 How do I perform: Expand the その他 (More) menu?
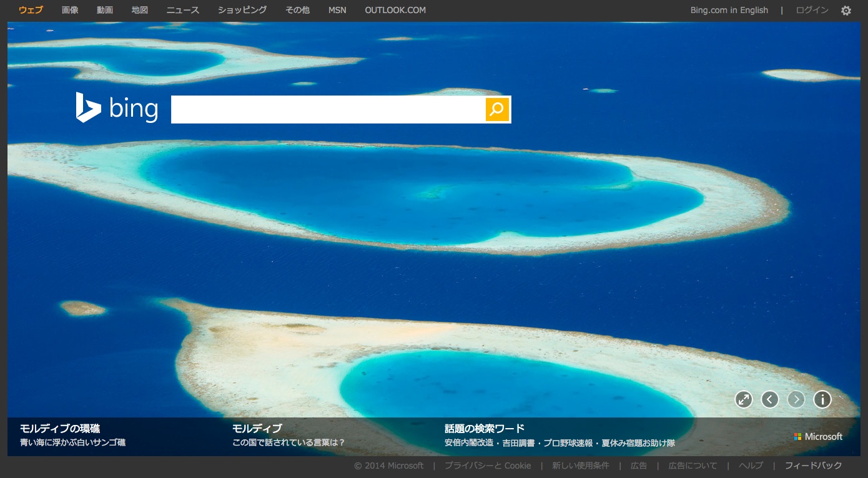297,10
